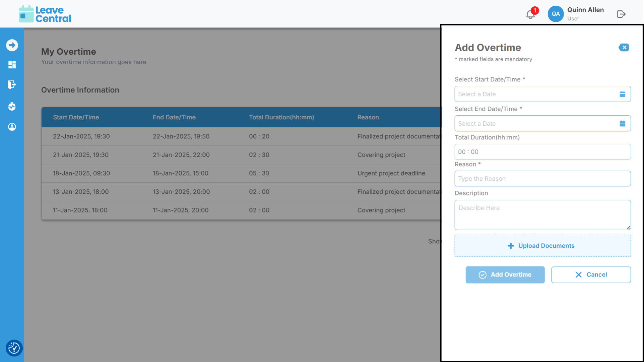Viewport: 644px width, 362px height.
Task: Click the Total Duration field
Action: [x=542, y=152]
